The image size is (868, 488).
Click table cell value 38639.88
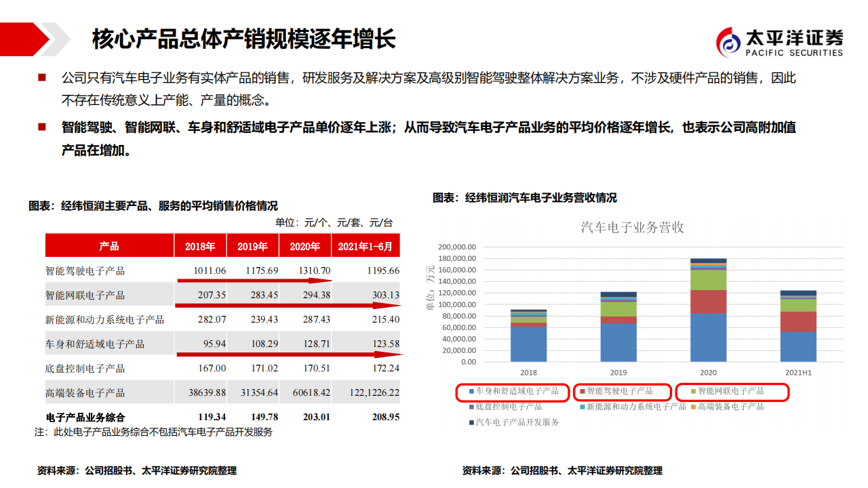coord(207,392)
